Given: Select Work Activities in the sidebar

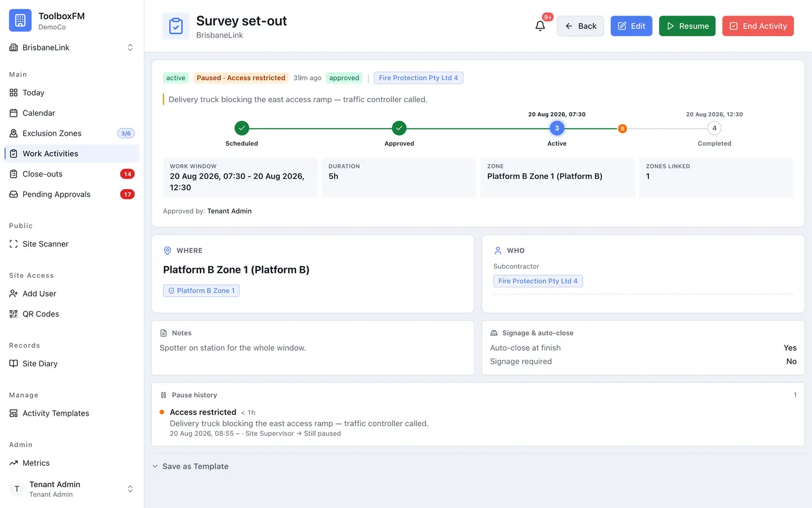Looking at the screenshot, I should (72, 154).
